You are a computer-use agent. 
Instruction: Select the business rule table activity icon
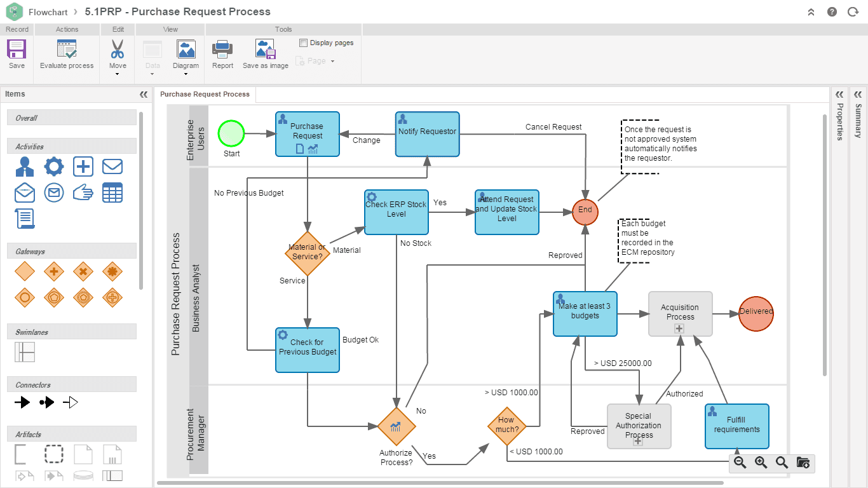[x=112, y=193]
